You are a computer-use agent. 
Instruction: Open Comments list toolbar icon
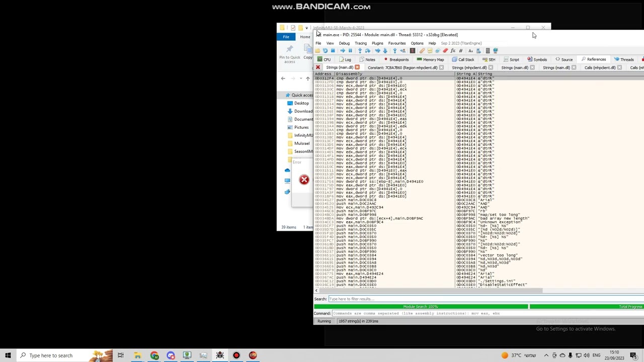(430, 50)
